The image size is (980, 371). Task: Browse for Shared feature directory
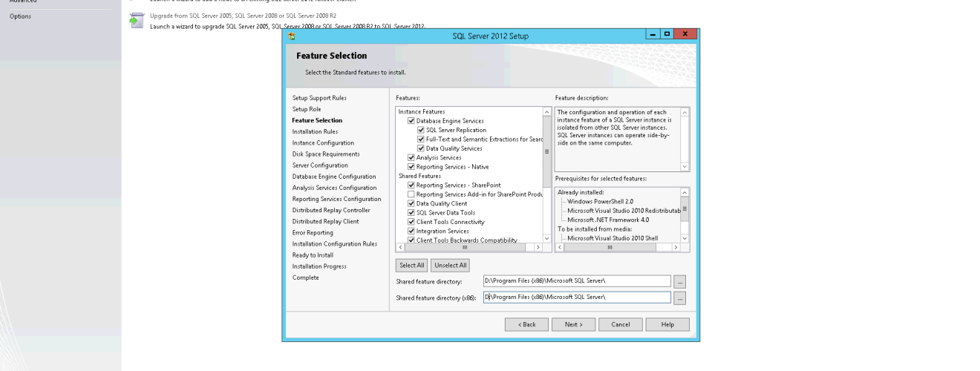[x=679, y=282]
